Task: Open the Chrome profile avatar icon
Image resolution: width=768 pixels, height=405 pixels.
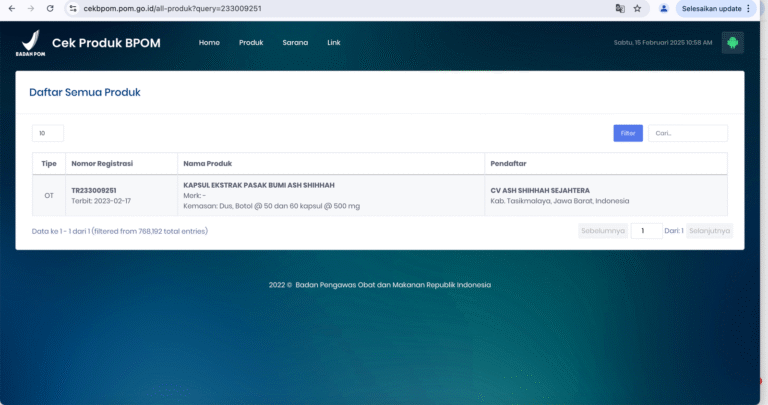Action: point(664,8)
